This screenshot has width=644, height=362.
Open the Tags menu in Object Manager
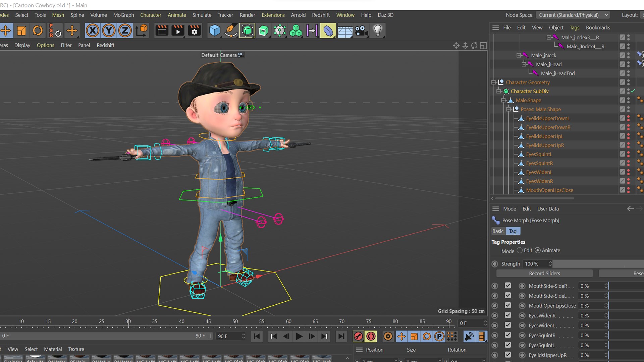tap(574, 27)
